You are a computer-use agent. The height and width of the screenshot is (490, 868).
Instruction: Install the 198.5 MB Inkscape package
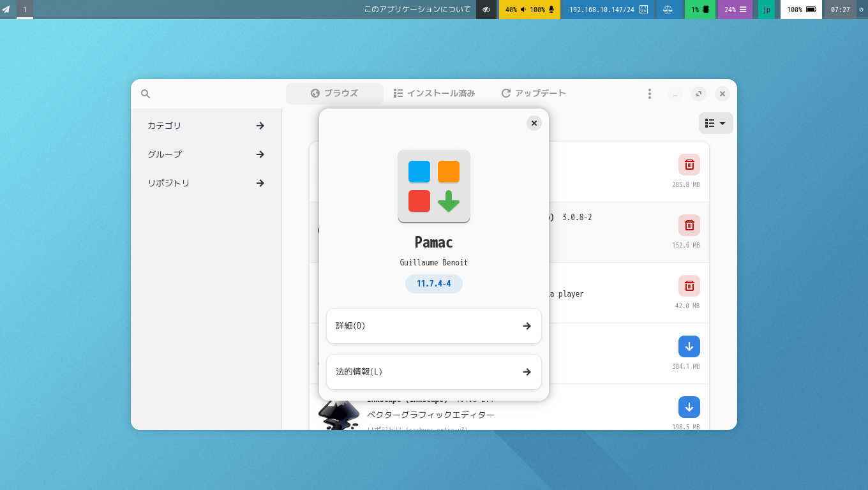(689, 407)
